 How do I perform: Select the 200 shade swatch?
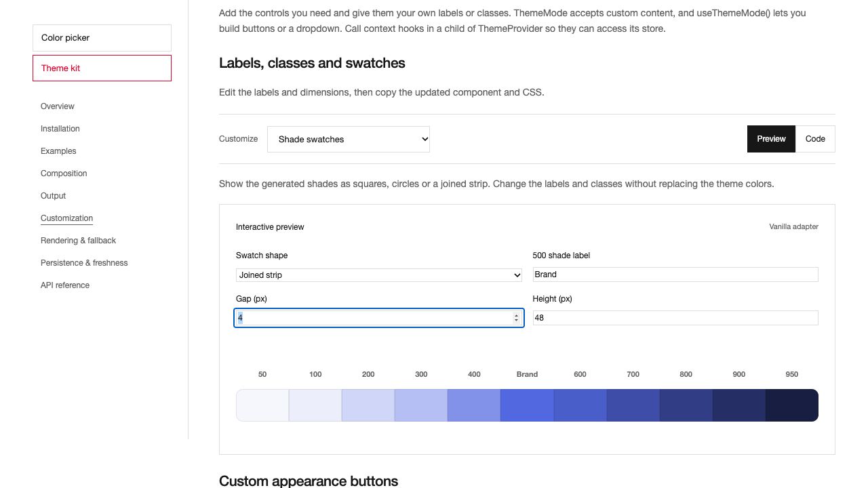pyautogui.click(x=368, y=405)
